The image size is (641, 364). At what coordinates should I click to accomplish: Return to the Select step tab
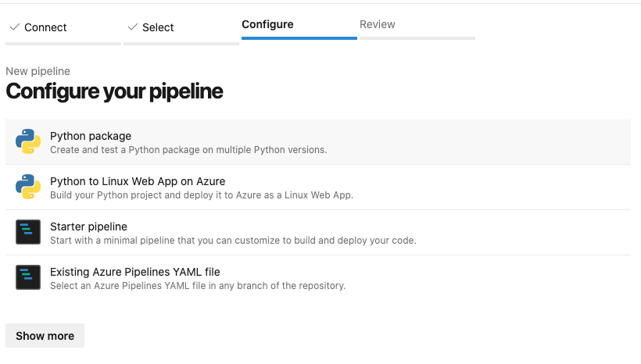coord(158,27)
